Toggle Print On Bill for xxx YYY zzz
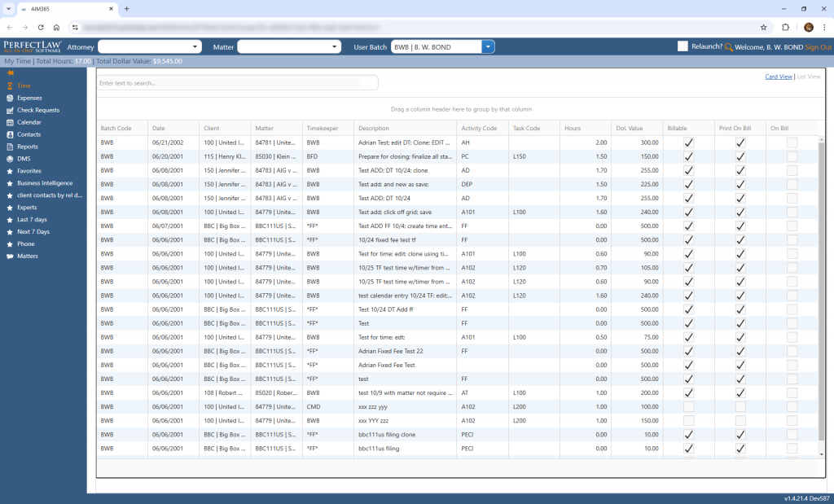Screen dimensions: 834x504 point(740,420)
